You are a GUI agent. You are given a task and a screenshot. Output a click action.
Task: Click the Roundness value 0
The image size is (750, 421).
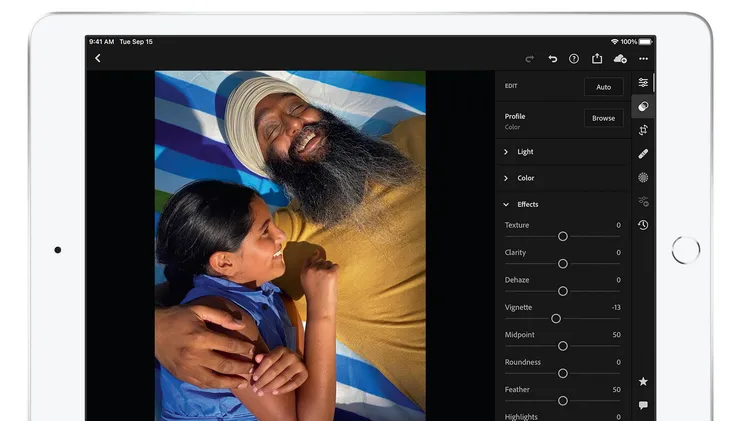618,362
